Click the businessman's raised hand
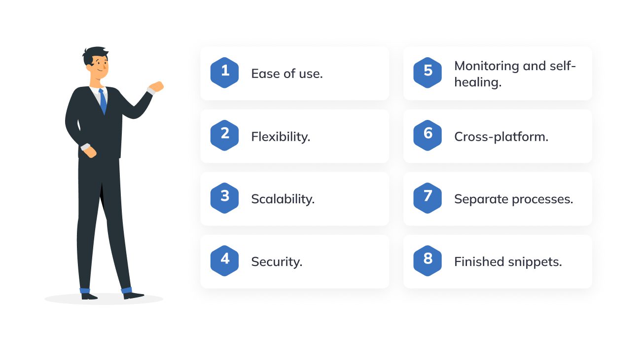 156,87
